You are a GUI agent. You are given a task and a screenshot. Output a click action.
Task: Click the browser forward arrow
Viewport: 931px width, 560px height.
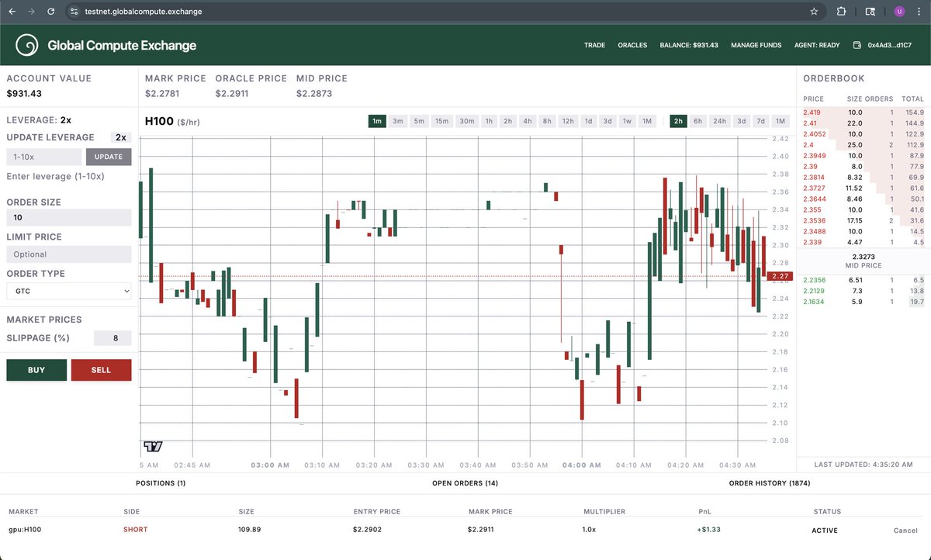pyautogui.click(x=31, y=12)
